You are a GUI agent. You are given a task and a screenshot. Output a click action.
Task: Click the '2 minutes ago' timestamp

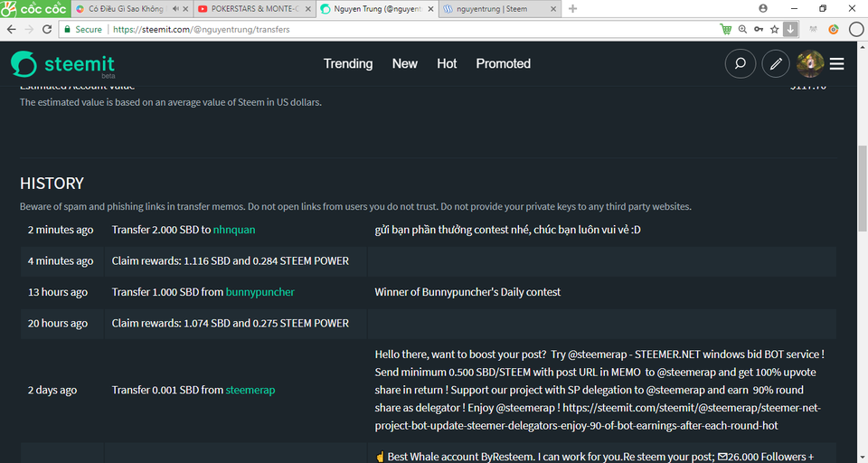[61, 230]
